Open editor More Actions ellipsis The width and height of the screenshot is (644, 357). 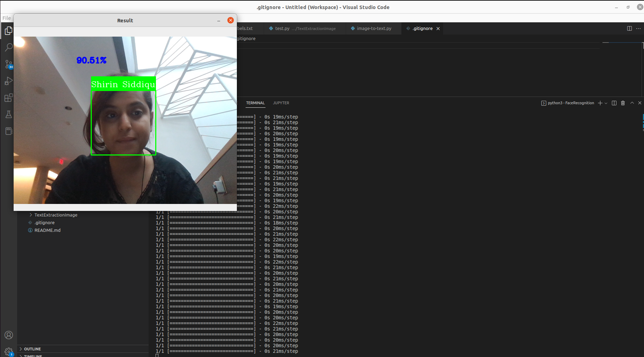coord(638,29)
